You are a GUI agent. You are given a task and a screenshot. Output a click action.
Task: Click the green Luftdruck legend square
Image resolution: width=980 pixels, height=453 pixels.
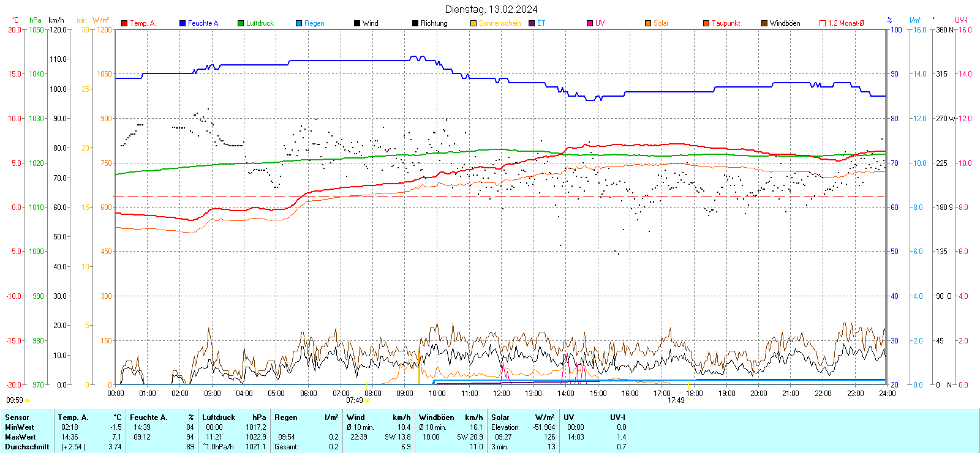(241, 23)
